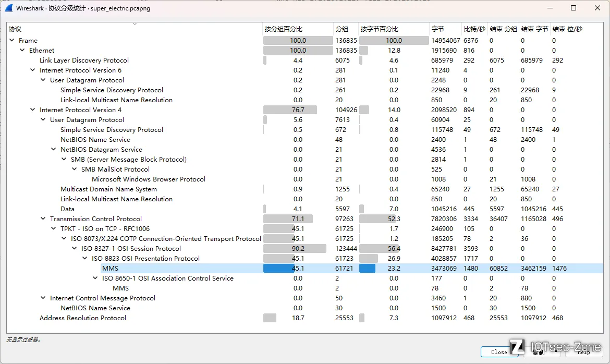This screenshot has height=364, width=610.
Task: Select the Multicast Domain Name System row
Action: click(305, 189)
